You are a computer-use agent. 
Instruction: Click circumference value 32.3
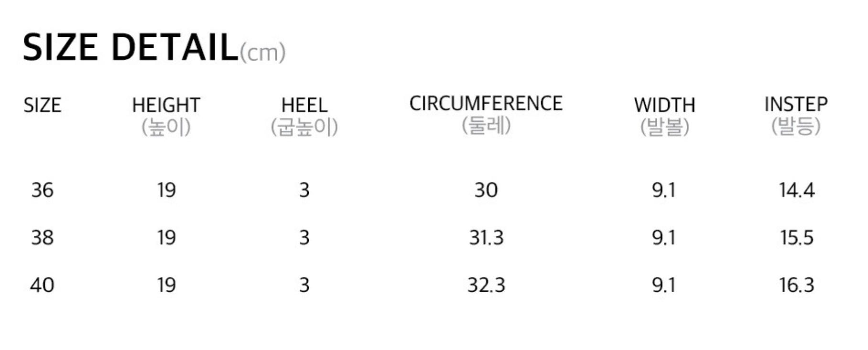click(x=486, y=285)
